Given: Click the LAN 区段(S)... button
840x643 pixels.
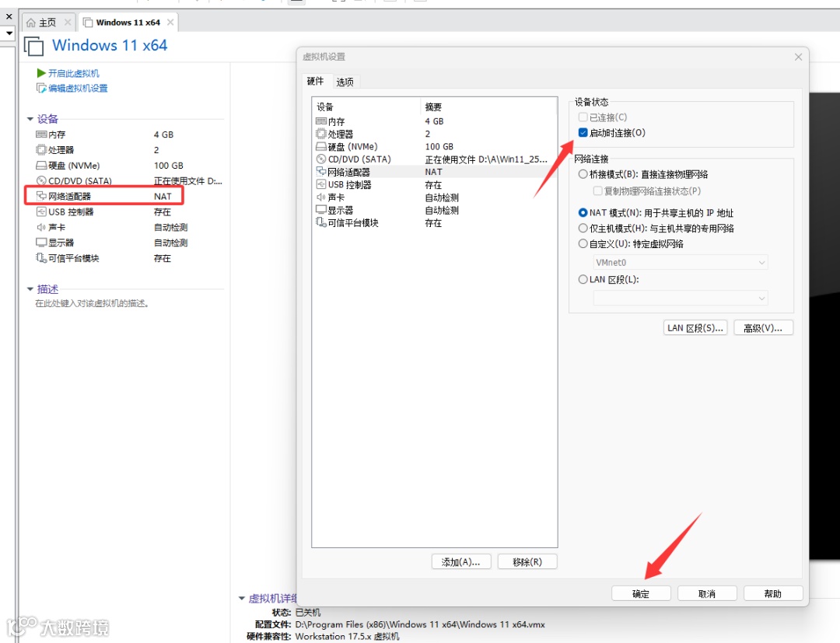Looking at the screenshot, I should click(x=695, y=327).
